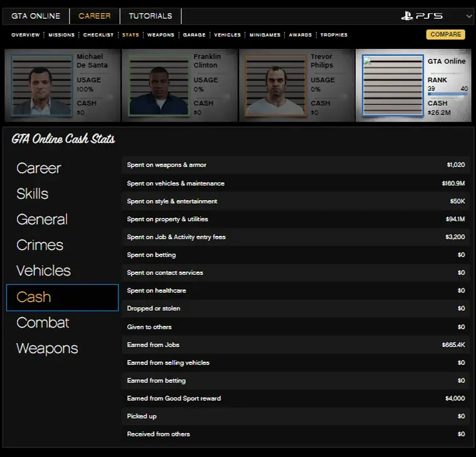Click the Earned from Jobs row
This screenshot has height=457, width=476.
296,345
